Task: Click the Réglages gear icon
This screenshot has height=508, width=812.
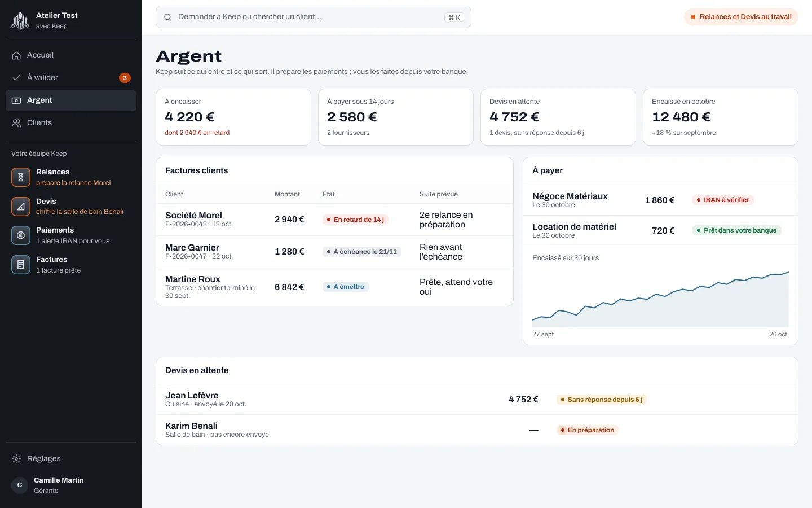Action: point(16,459)
